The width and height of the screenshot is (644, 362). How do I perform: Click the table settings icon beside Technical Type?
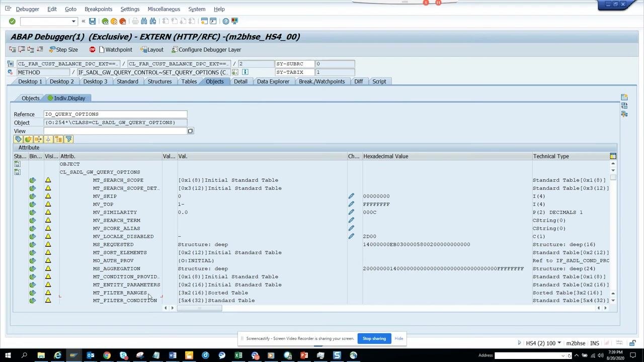(613, 156)
